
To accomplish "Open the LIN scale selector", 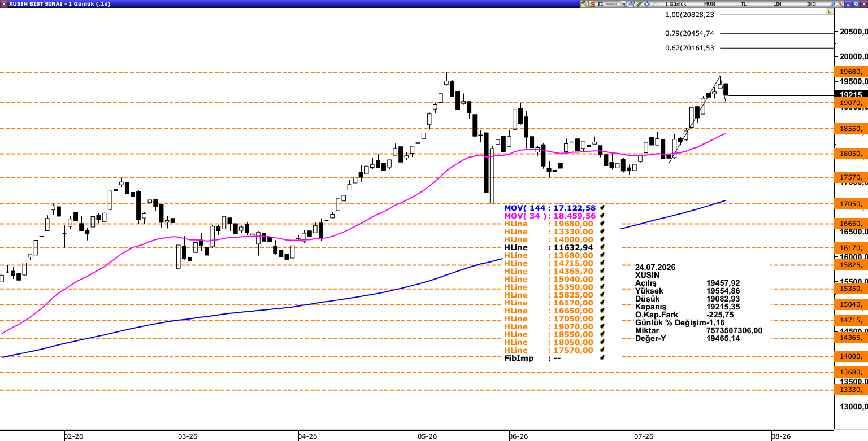I will tap(778, 4).
